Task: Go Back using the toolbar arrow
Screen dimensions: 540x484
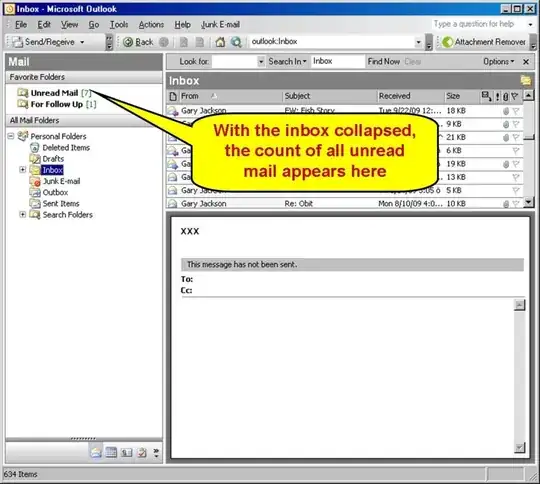Action: click(x=138, y=42)
